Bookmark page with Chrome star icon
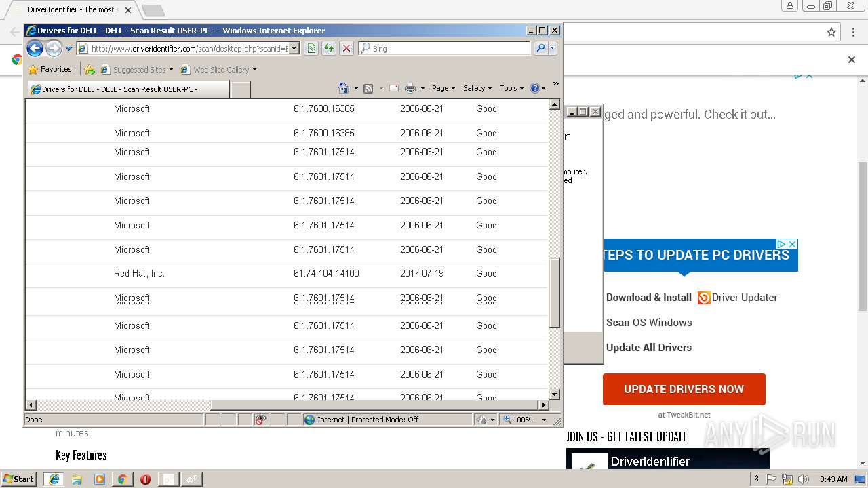 (x=831, y=32)
